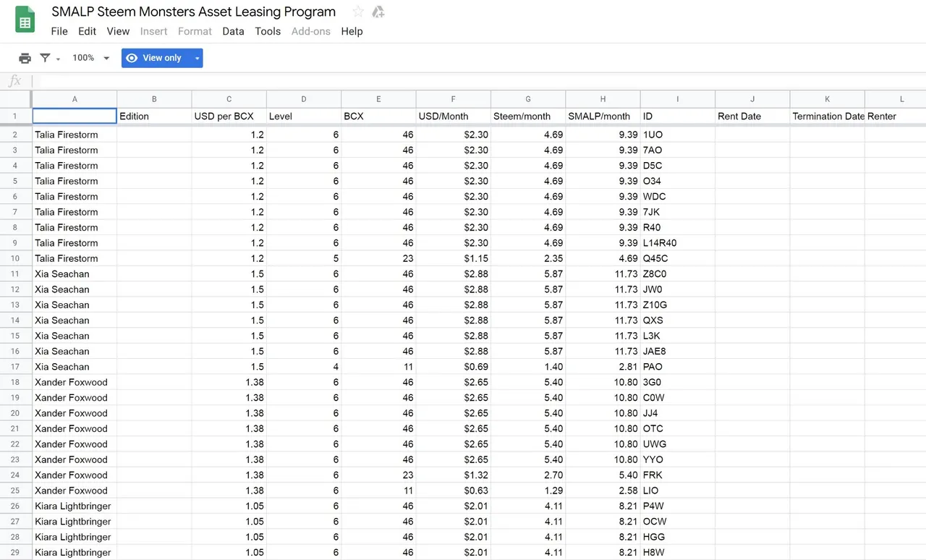Click the Level header cell

tap(304, 116)
